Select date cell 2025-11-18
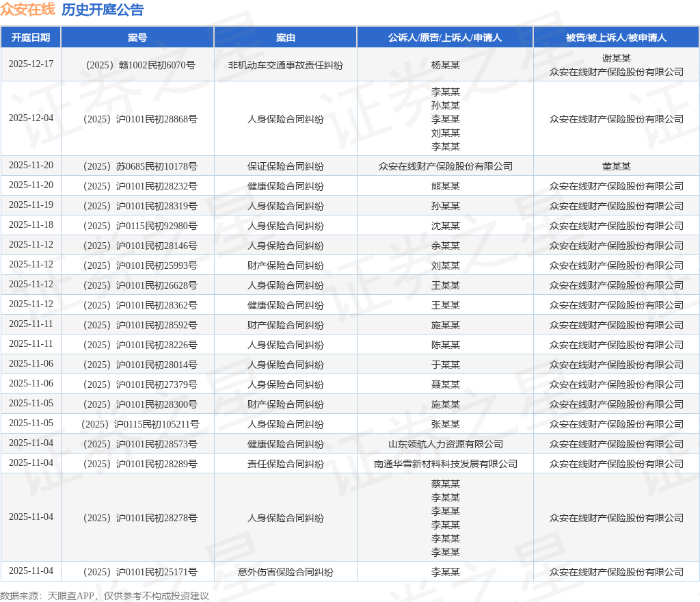 [x=31, y=225]
